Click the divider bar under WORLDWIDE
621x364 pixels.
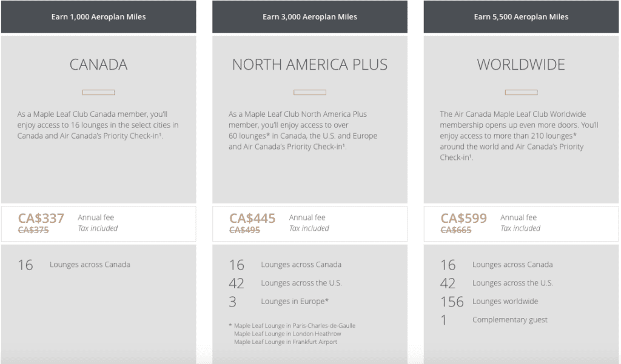coord(521,93)
